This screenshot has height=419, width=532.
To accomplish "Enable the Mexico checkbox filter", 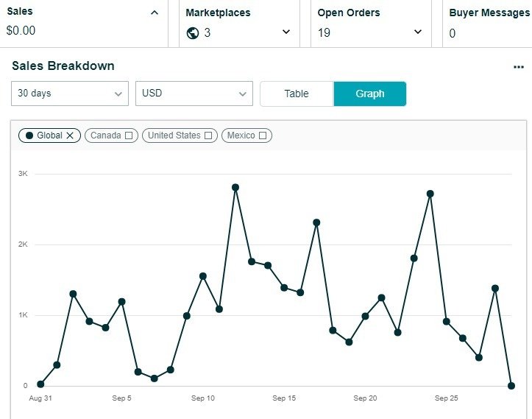I will pos(263,135).
